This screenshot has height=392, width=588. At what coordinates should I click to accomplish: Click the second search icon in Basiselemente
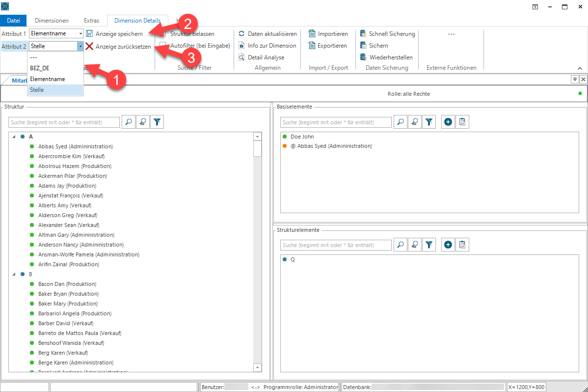click(415, 122)
